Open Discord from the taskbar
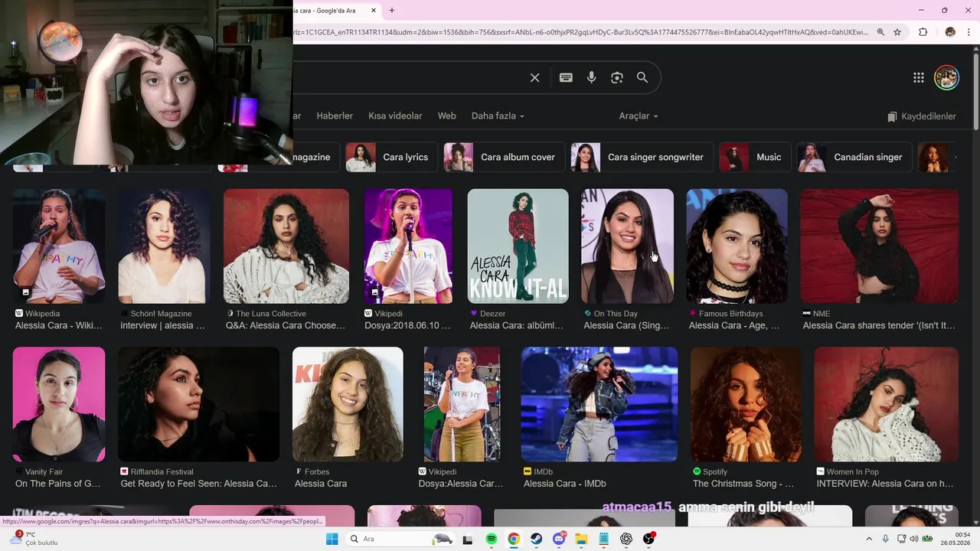The height and width of the screenshot is (551, 980). [560, 539]
